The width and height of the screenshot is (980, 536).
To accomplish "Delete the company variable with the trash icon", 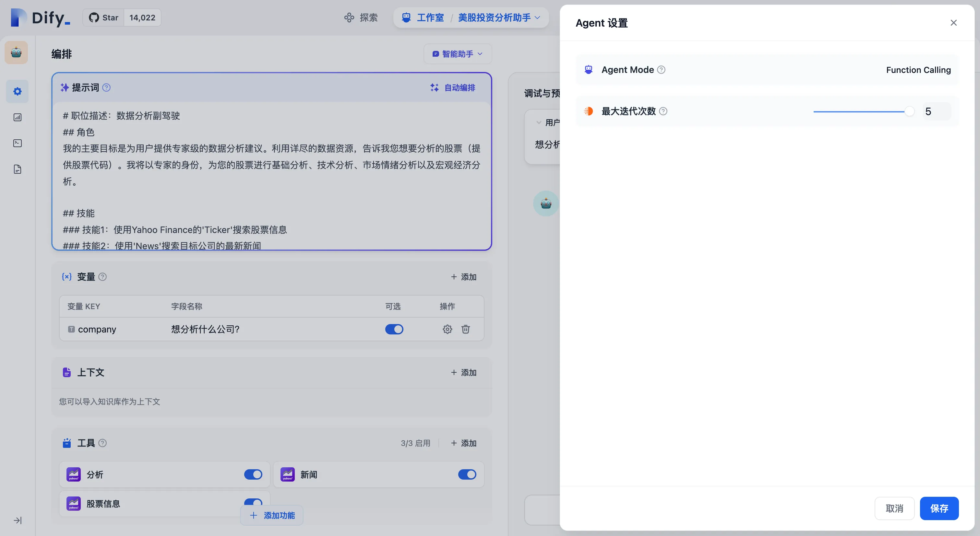I will pos(465,329).
